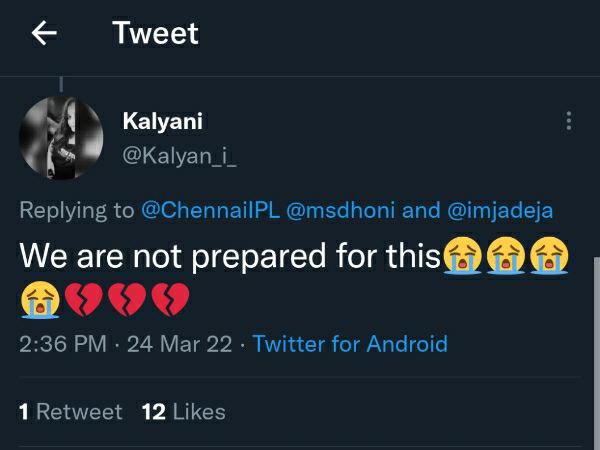The width and height of the screenshot is (600, 450).
Task: Select the 'We are not prepared' tweet text
Action: pos(230,256)
